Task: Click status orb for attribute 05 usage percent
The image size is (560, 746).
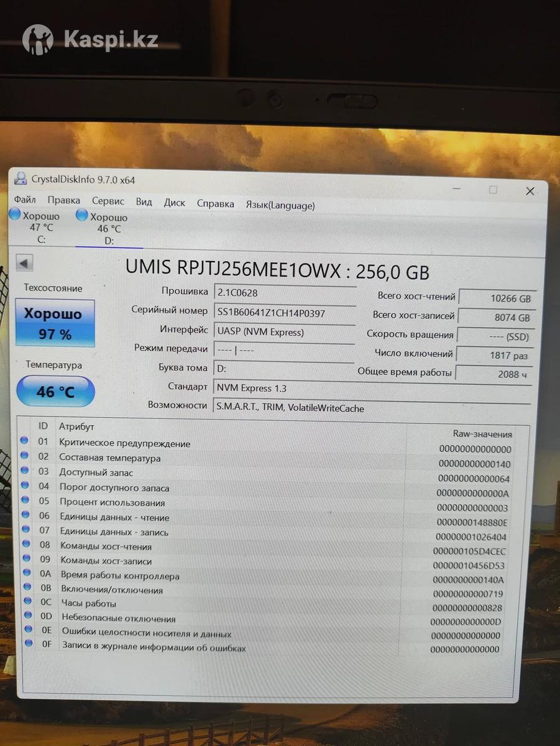Action: [x=25, y=500]
